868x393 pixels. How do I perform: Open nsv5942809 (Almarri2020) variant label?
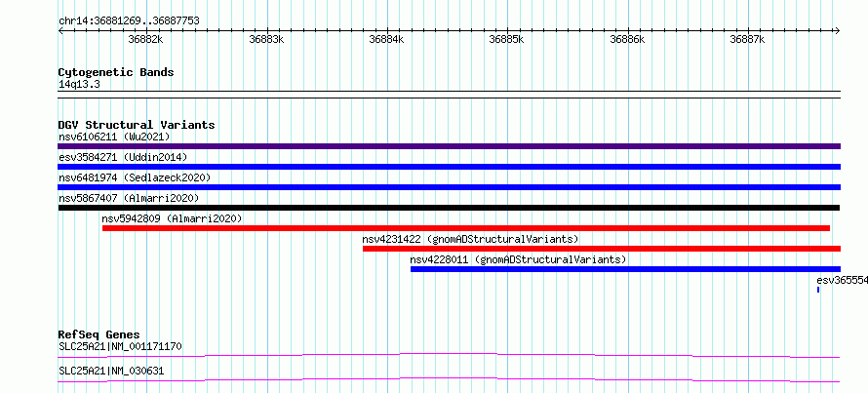point(173,218)
